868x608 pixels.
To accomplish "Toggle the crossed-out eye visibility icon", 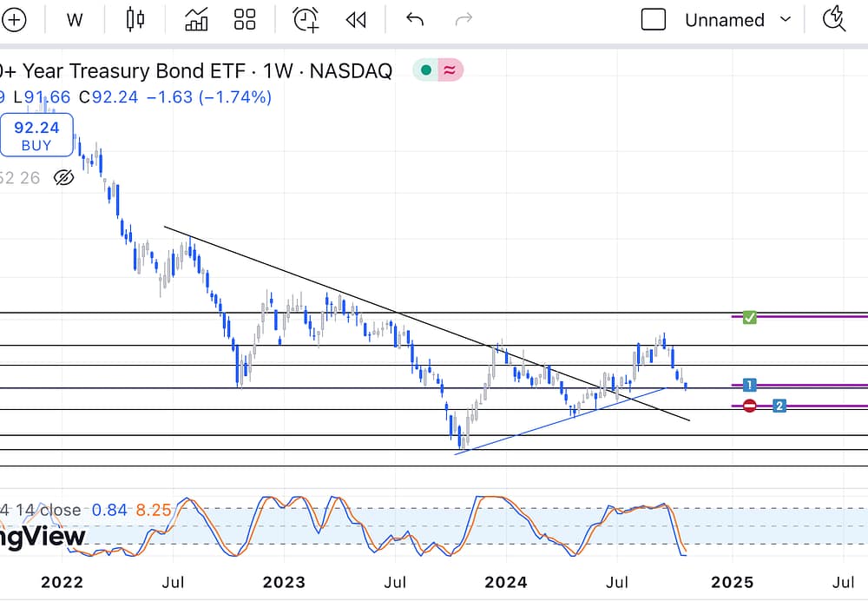I will (x=63, y=178).
